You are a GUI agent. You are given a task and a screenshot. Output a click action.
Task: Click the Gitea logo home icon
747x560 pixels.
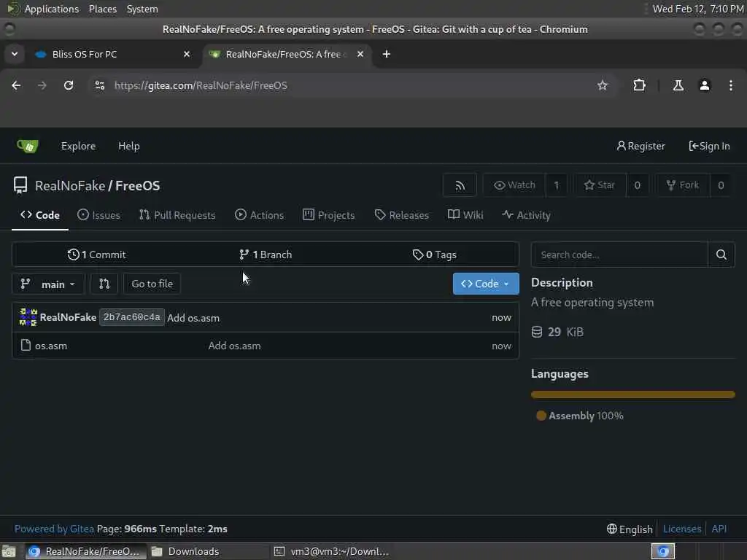[x=28, y=146]
